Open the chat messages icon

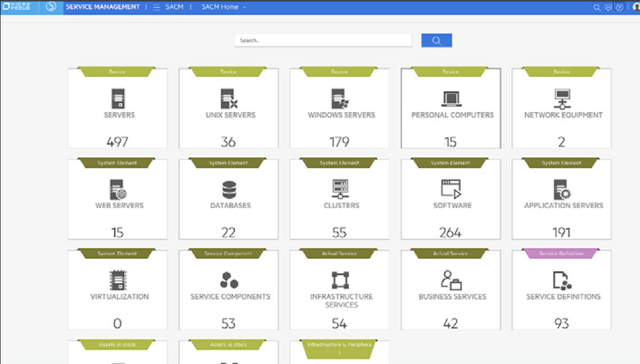(x=608, y=8)
